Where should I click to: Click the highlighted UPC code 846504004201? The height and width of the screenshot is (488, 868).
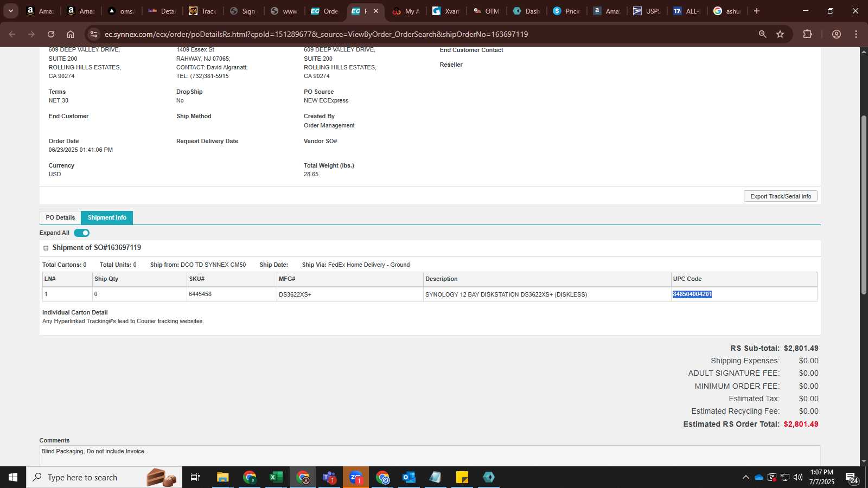pyautogui.click(x=692, y=294)
